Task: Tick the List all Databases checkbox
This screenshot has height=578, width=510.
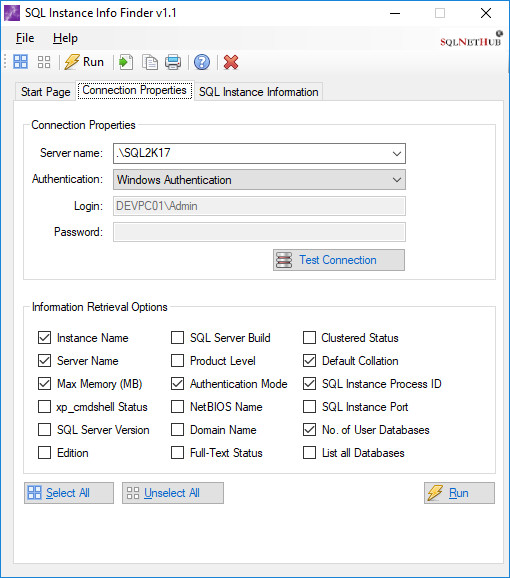Action: (x=310, y=452)
